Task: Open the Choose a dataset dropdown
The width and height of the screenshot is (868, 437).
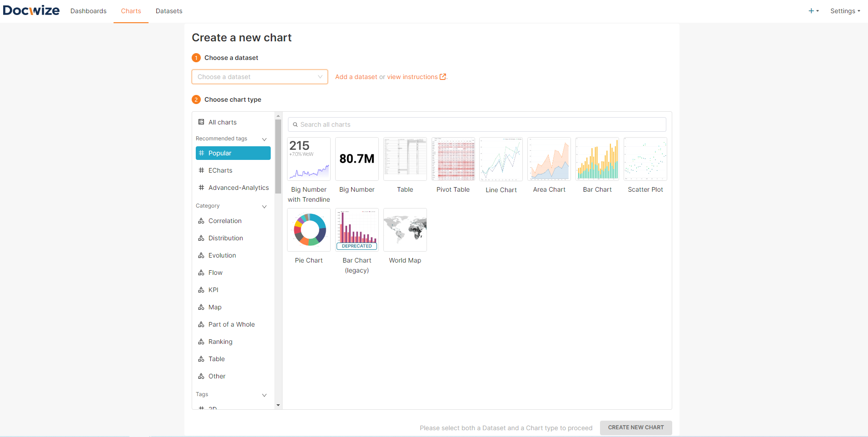Action: (259, 77)
